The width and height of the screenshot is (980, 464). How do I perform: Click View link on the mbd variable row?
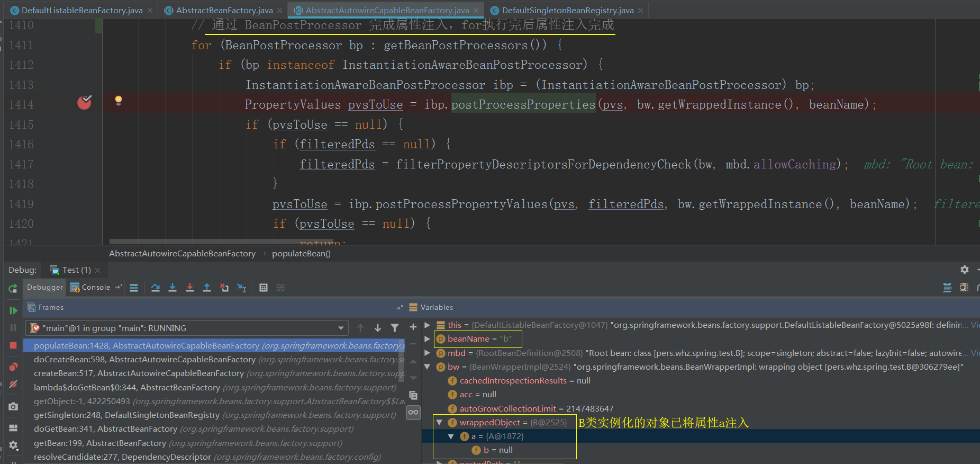pyautogui.click(x=975, y=353)
